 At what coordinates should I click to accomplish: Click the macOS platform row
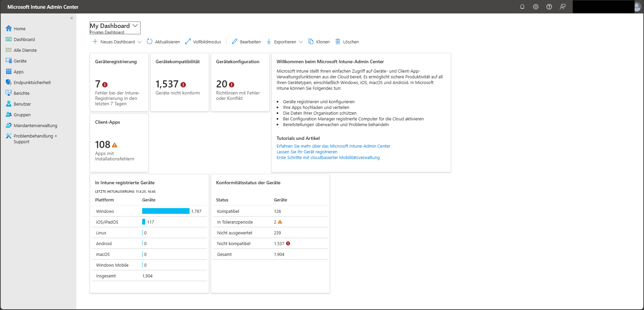pos(149,254)
